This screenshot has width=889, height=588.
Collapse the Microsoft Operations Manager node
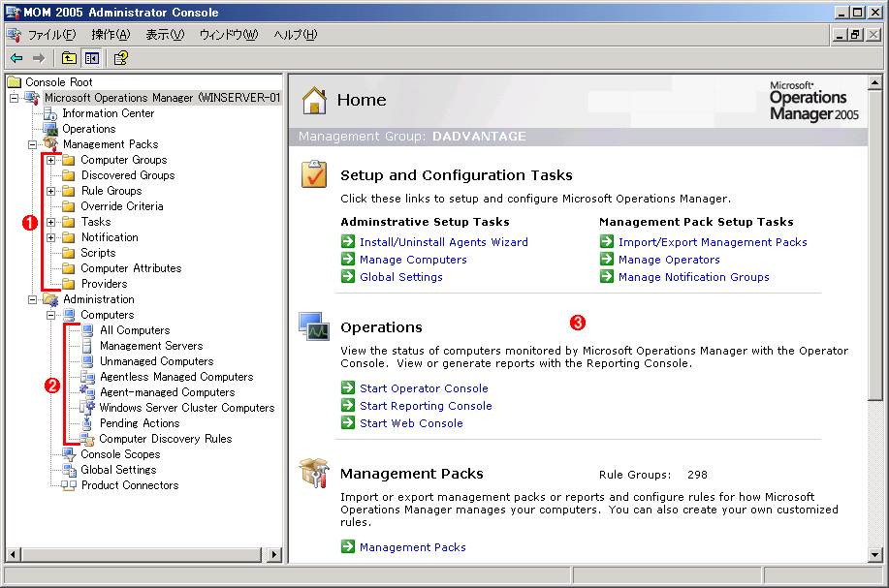tap(15, 98)
